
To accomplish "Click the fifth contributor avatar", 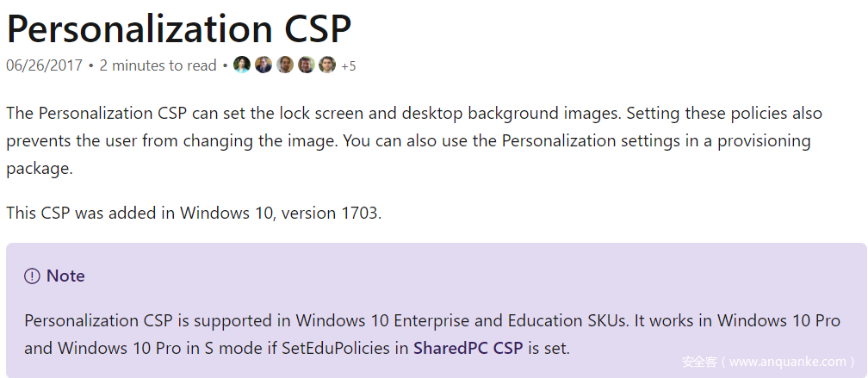I will click(x=327, y=65).
